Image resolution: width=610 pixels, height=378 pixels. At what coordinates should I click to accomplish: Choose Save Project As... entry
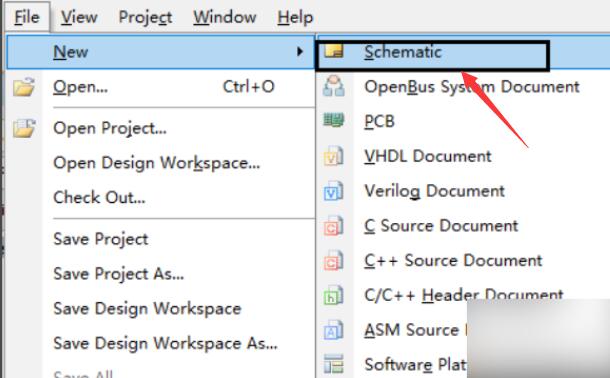click(x=119, y=274)
